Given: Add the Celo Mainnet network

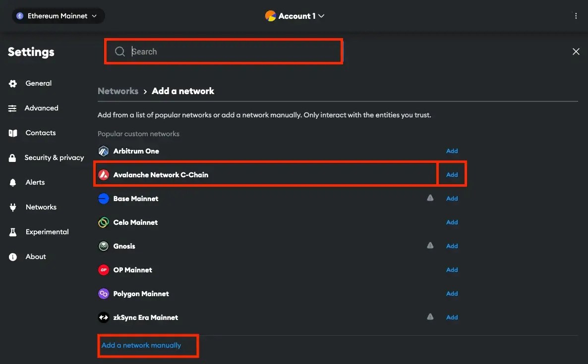Looking at the screenshot, I should [x=452, y=222].
